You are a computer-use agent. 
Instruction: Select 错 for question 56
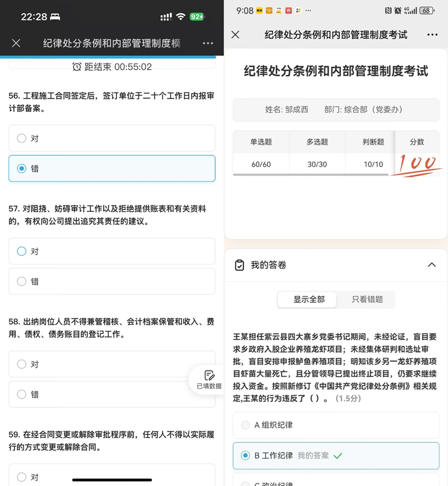point(112,168)
